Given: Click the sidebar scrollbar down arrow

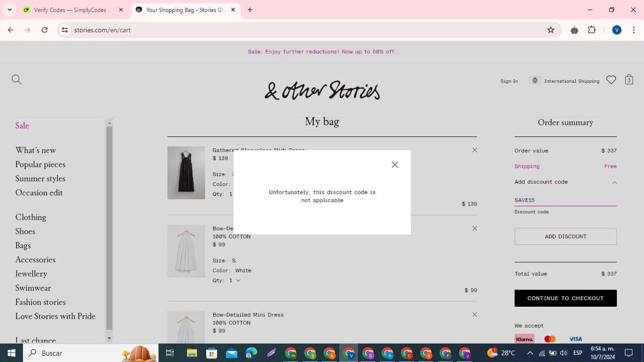Looking at the screenshot, I should [x=109, y=338].
